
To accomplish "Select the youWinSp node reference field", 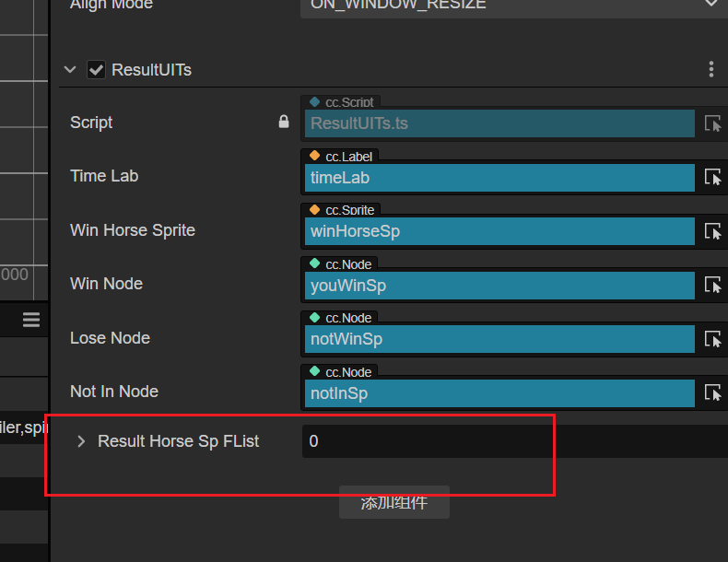I will [x=499, y=286].
